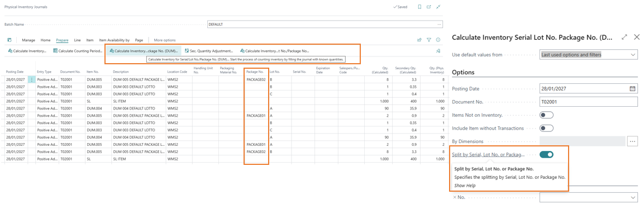Viewport: 644px width, 204px height.
Task: Click the Calculate Counting Period action
Action: point(78,51)
